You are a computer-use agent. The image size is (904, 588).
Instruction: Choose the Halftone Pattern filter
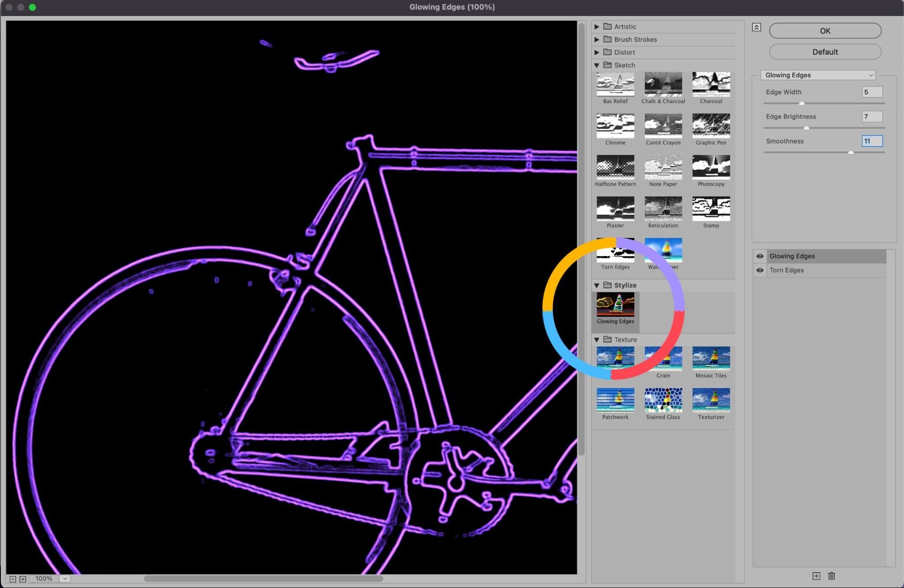pos(615,167)
